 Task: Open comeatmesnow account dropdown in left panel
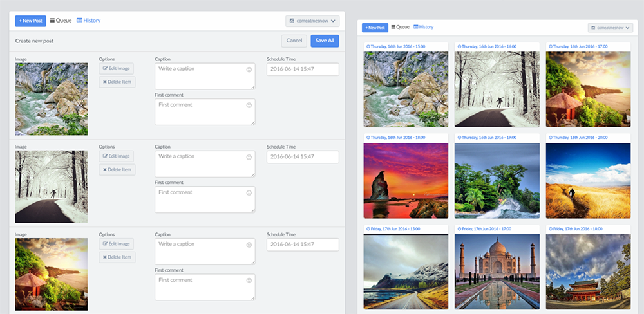tap(312, 21)
